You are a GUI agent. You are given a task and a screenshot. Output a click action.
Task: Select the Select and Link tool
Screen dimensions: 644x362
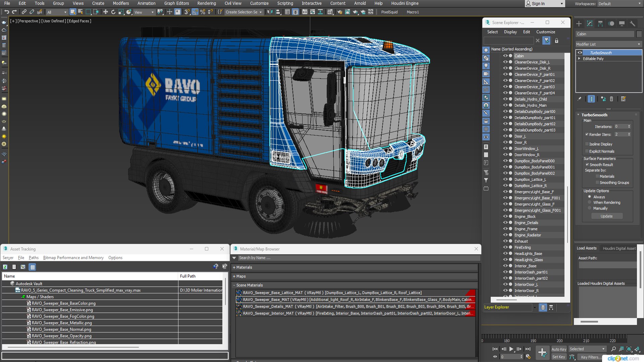click(24, 12)
